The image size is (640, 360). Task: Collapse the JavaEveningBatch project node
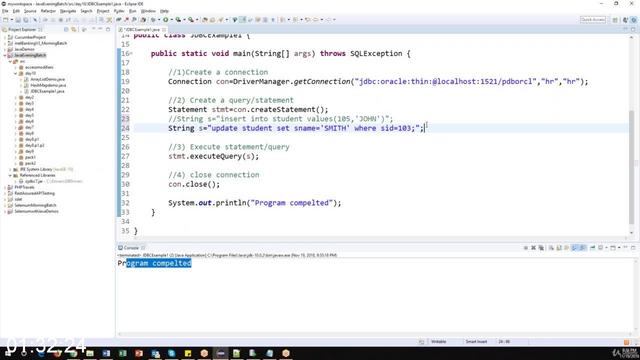(x=5, y=55)
